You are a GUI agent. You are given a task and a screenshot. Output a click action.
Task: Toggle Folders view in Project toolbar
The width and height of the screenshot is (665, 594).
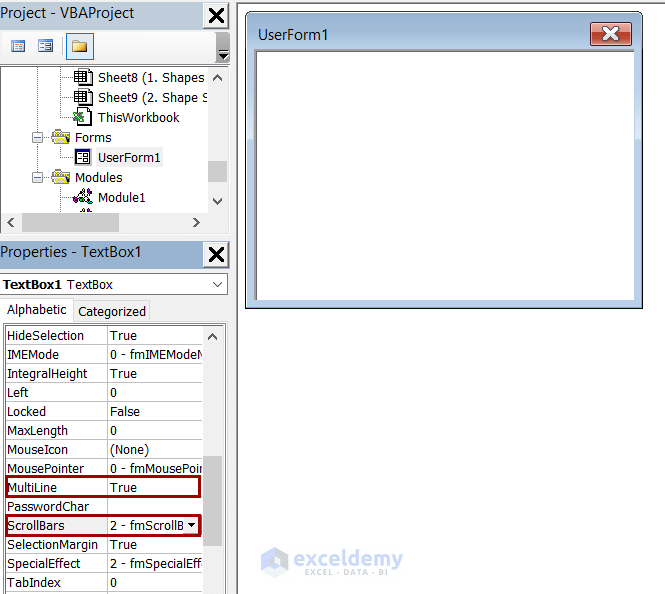80,46
